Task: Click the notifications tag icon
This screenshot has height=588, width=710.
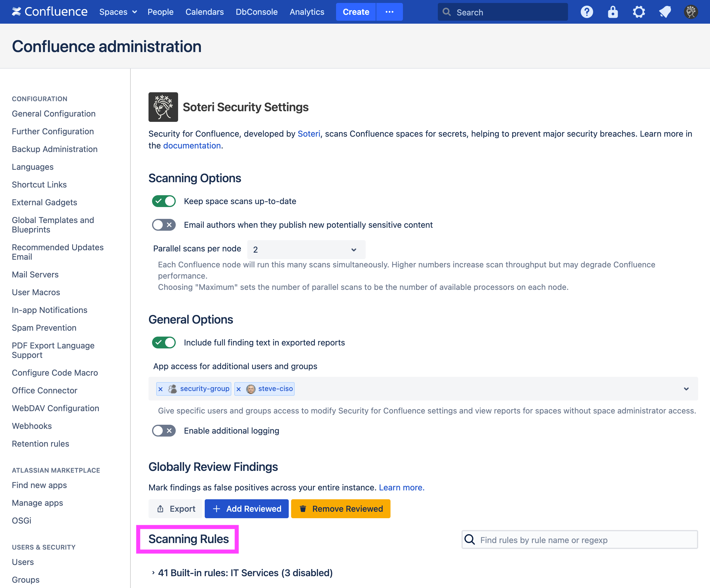Action: (665, 12)
